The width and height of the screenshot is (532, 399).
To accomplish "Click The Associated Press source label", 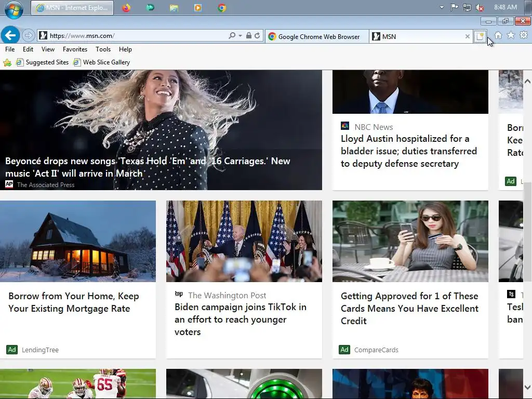I will tap(46, 185).
